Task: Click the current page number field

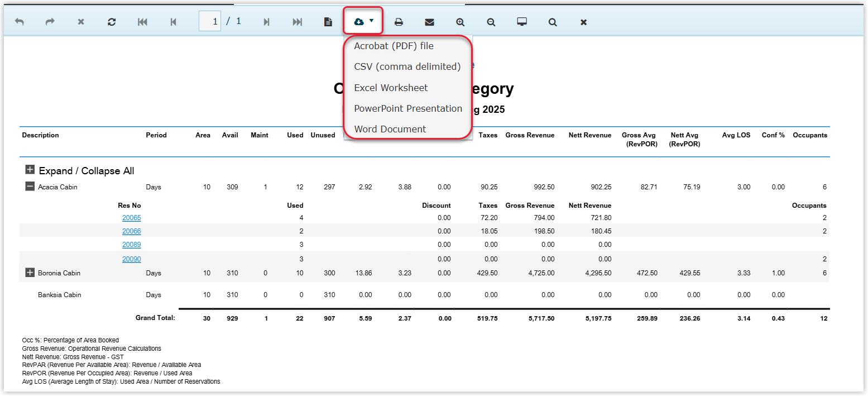Action: 210,21
